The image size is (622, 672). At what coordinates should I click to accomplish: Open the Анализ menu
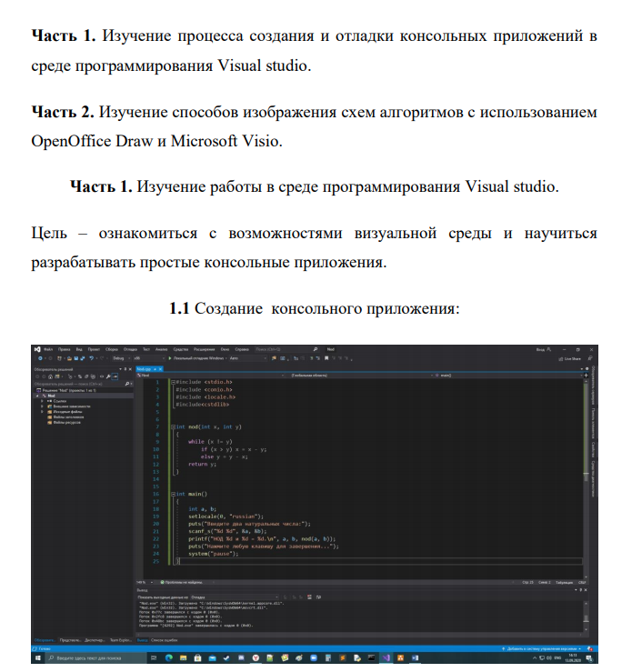coord(162,349)
